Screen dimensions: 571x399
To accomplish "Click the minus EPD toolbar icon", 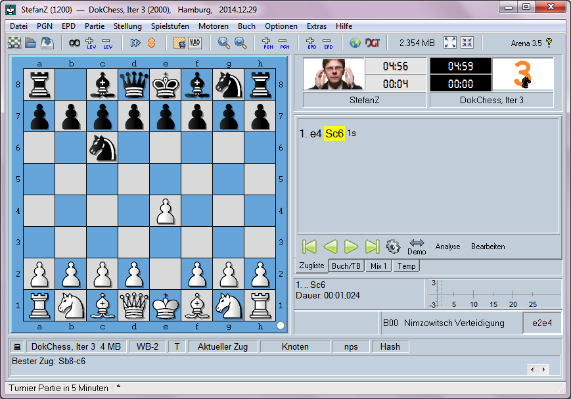I will 328,43.
